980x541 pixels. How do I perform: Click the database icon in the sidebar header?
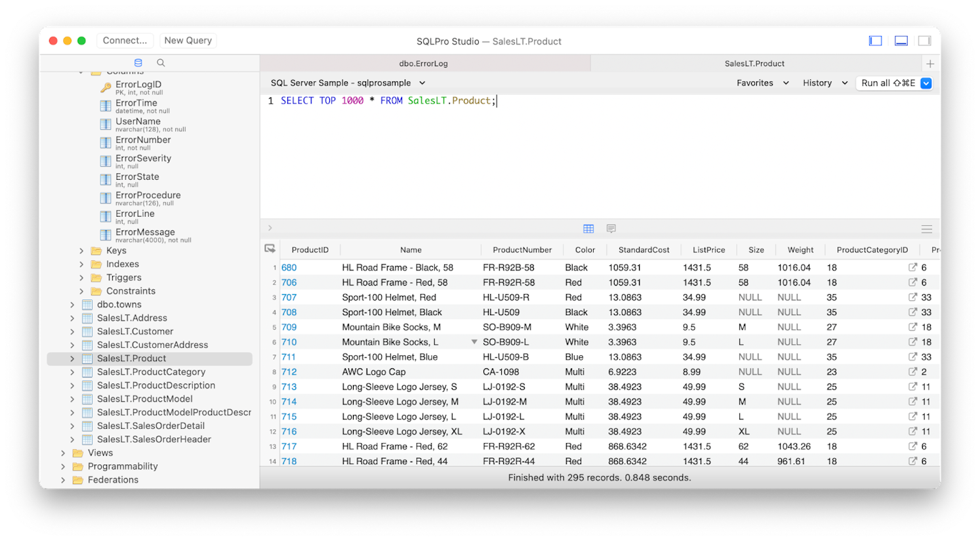(x=138, y=63)
